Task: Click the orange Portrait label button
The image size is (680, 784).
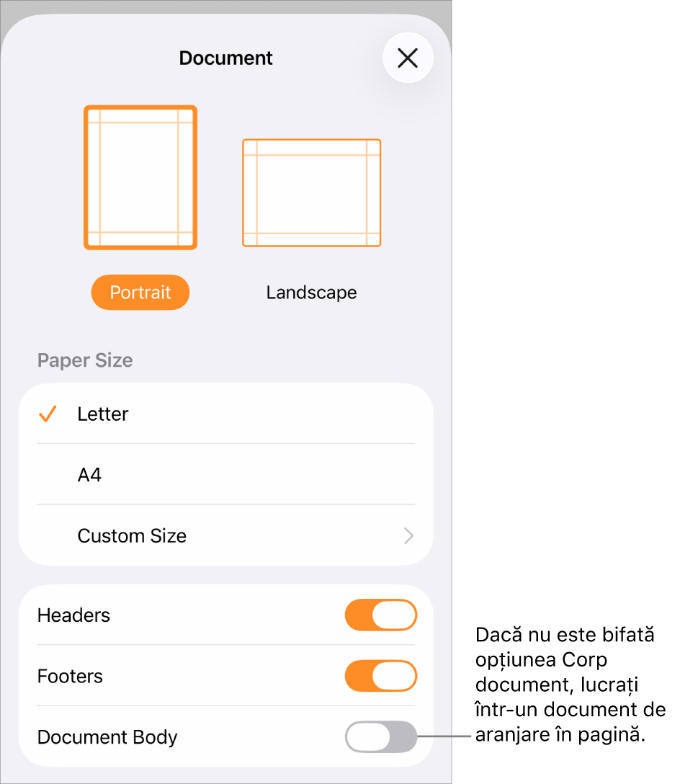Action: [140, 292]
